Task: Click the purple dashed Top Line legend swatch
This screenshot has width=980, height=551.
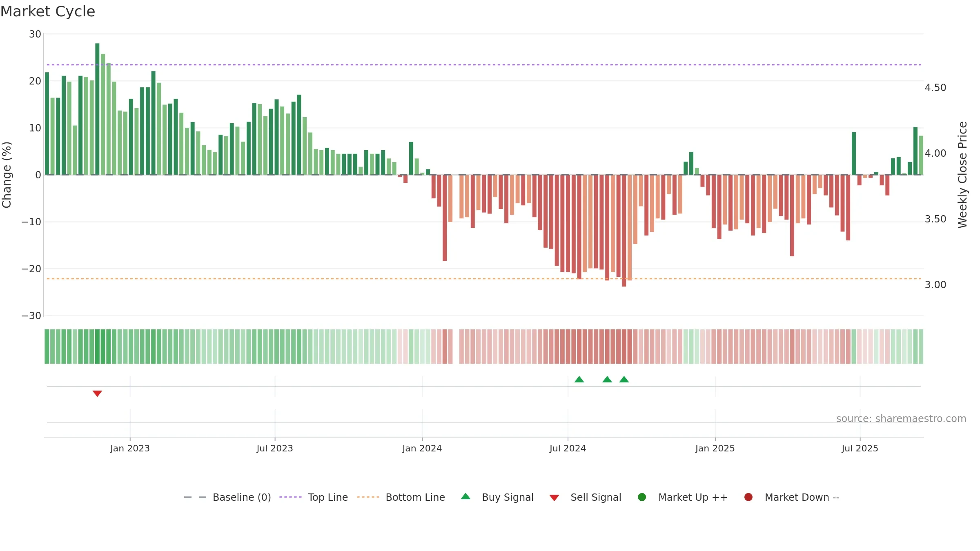Action: [x=290, y=497]
